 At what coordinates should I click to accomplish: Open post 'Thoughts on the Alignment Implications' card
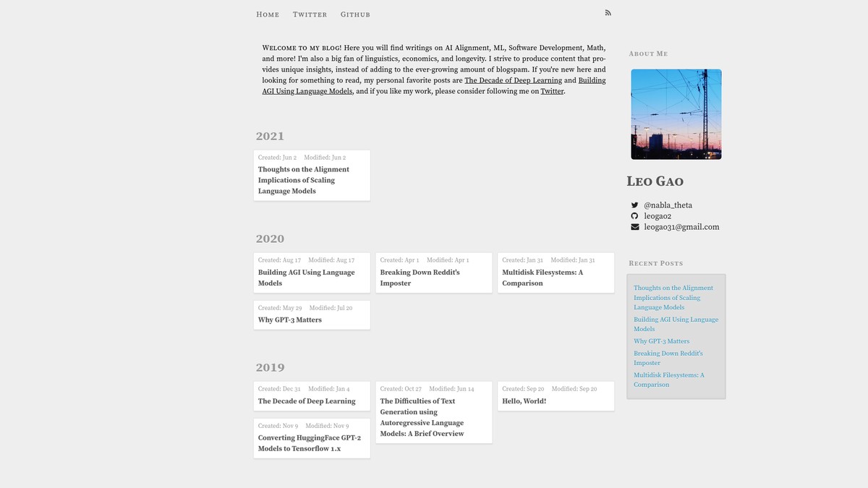312,176
